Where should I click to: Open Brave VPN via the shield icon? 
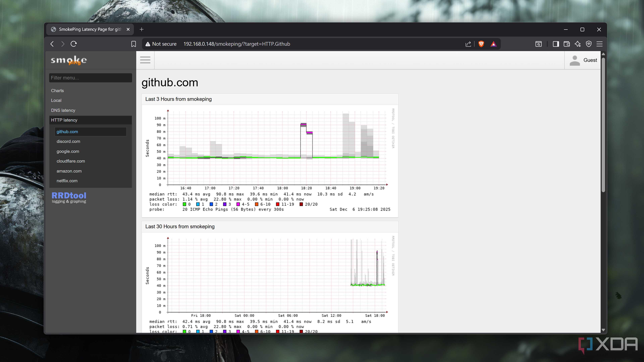(x=589, y=44)
